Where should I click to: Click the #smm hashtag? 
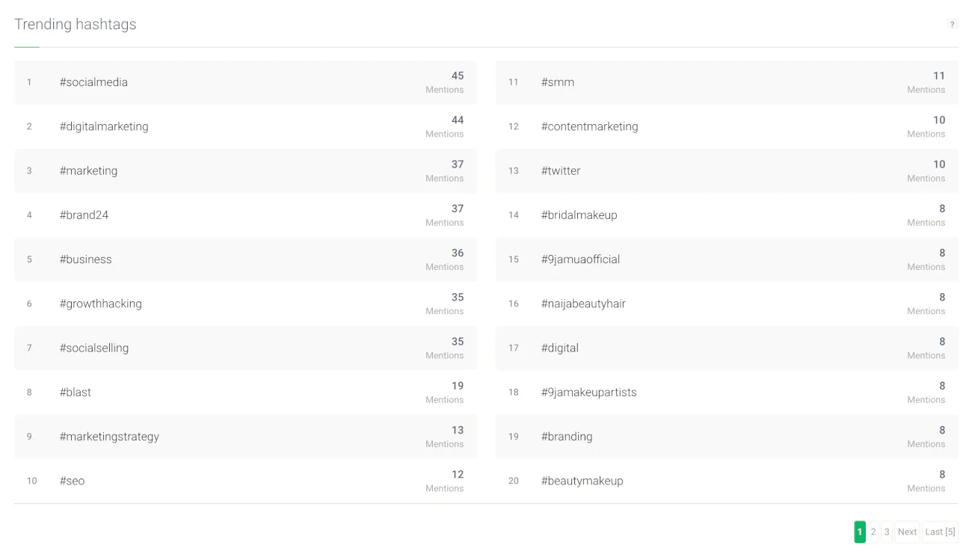[x=558, y=82]
